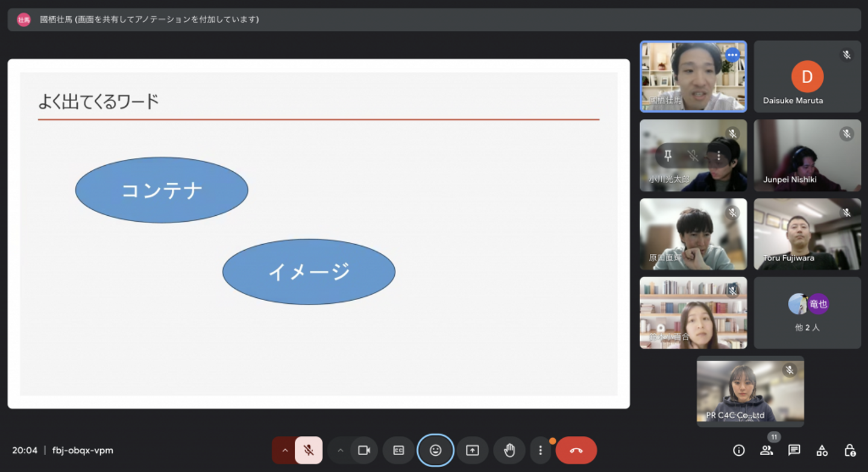Viewport: 868px width, 472px height.
Task: Open audio settings chevron beside the microphone
Action: 285,450
